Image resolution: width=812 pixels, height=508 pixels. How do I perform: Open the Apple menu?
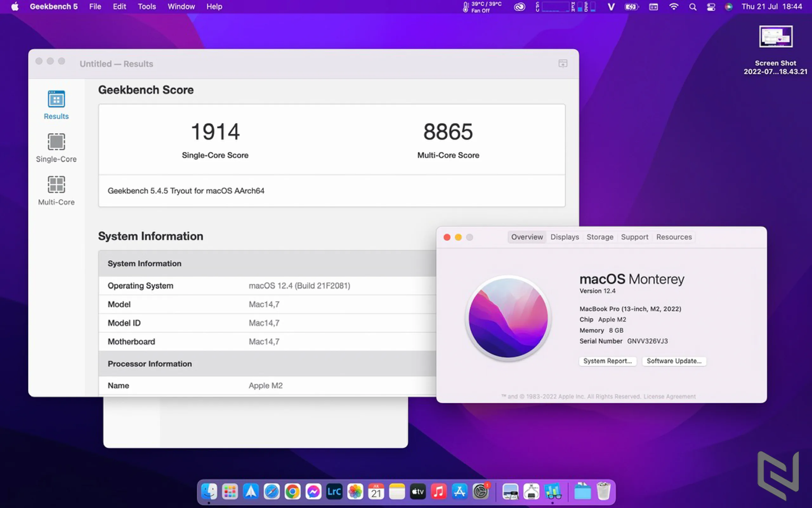[x=15, y=6]
